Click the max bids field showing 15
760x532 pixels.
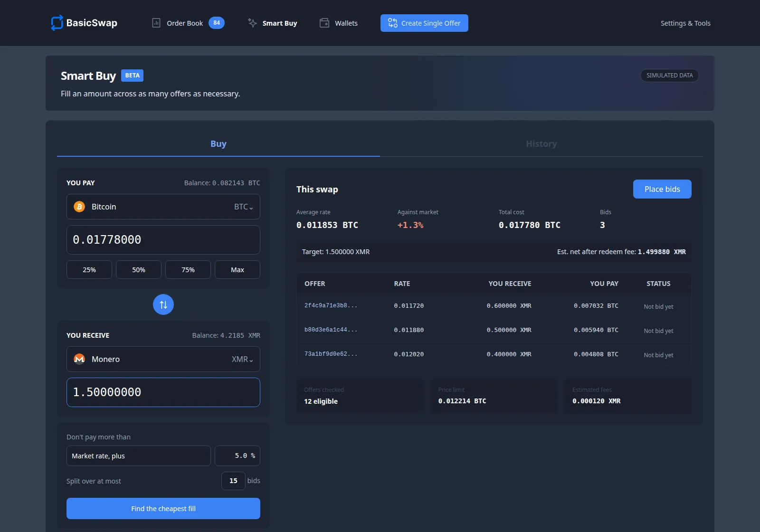[x=233, y=481]
